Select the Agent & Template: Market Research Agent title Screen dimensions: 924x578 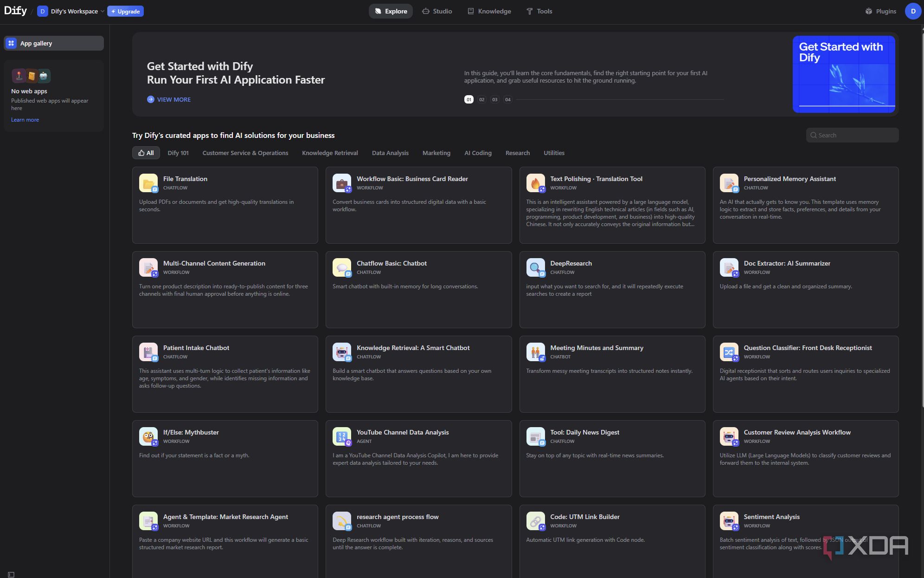tap(225, 517)
